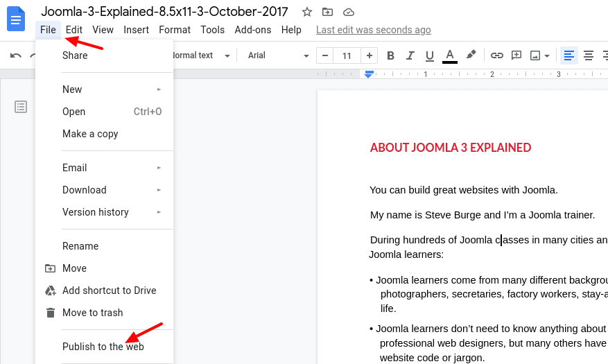Align text to the left
The image size is (608, 364).
click(x=569, y=56)
